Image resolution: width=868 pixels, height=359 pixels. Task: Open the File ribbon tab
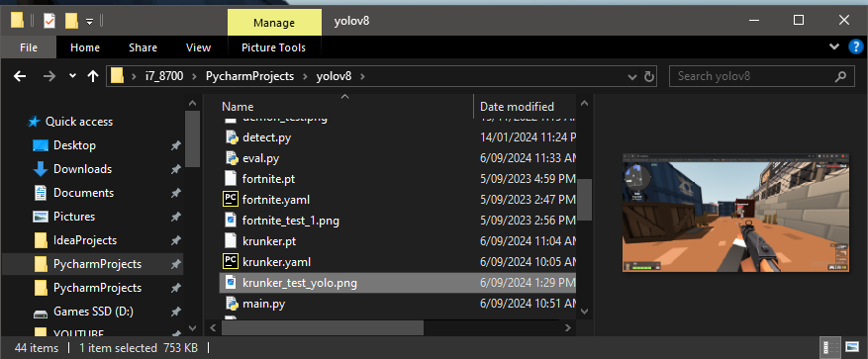[x=29, y=47]
